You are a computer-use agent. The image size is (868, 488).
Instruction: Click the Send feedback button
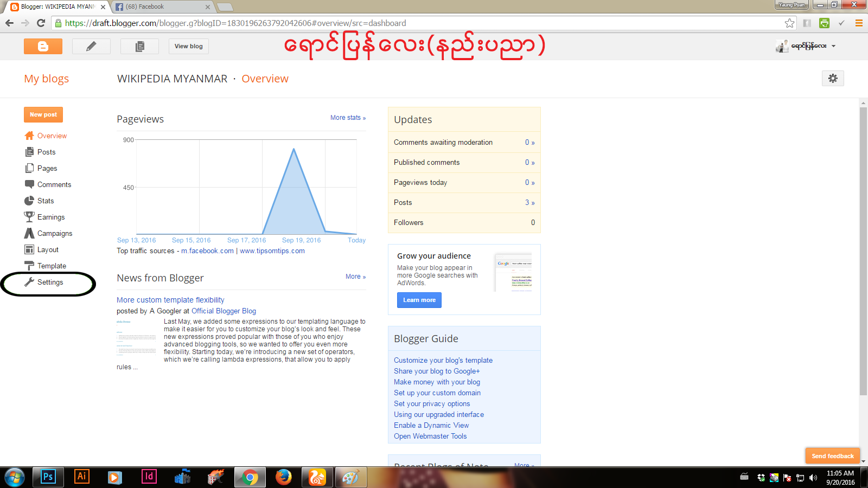[x=833, y=456]
